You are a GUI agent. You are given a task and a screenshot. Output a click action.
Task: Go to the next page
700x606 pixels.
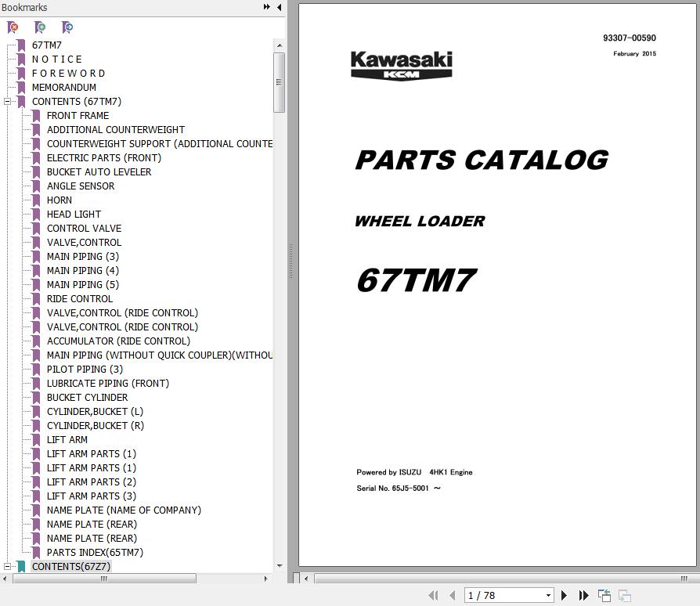pos(564,595)
